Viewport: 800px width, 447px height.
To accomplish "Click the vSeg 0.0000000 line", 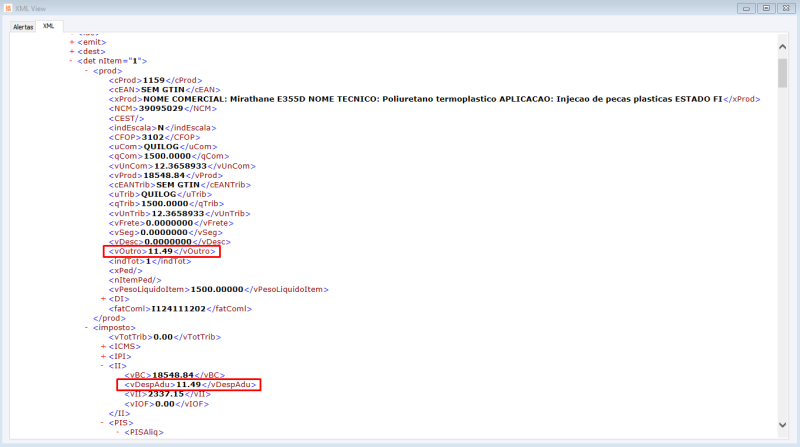I will coord(166,232).
